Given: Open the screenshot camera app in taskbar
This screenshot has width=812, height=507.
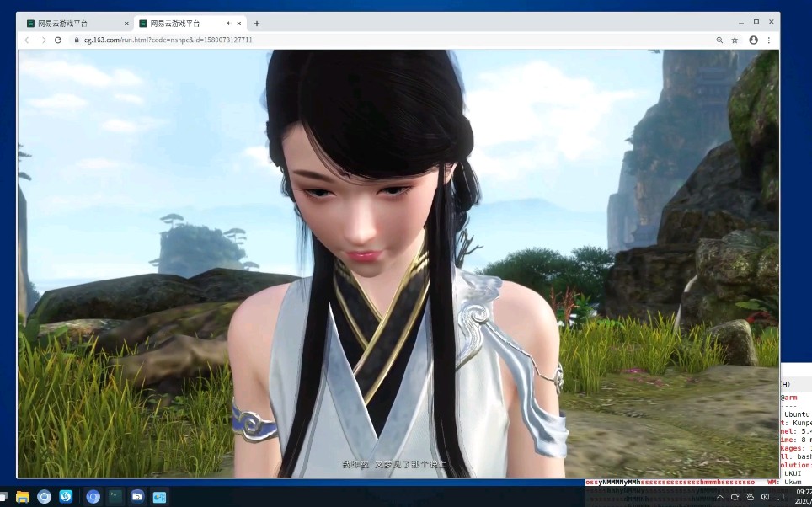Looking at the screenshot, I should (x=137, y=497).
